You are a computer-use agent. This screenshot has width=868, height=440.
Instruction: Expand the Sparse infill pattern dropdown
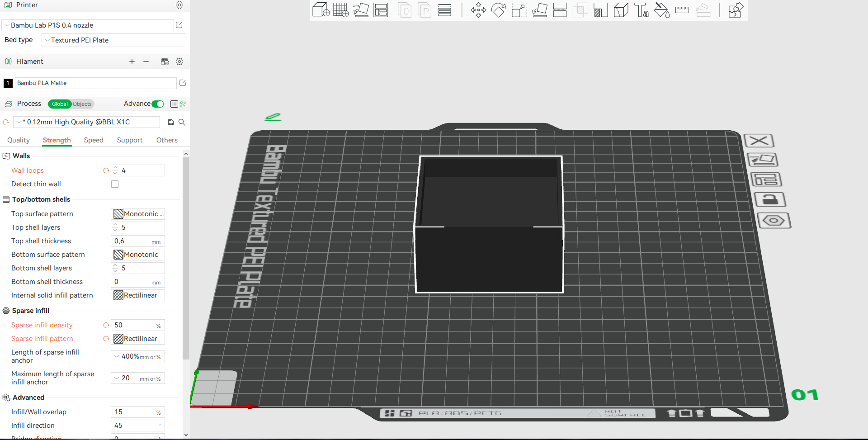[138, 339]
